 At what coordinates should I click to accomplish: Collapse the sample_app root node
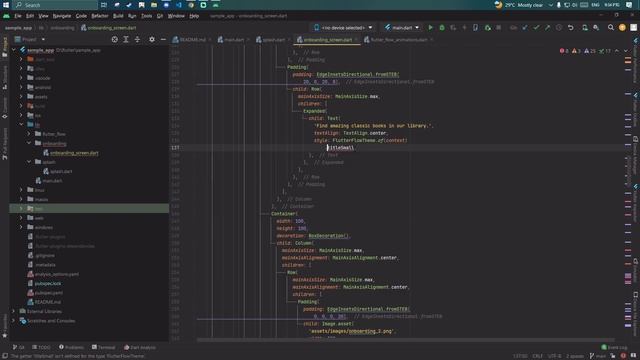(x=14, y=50)
